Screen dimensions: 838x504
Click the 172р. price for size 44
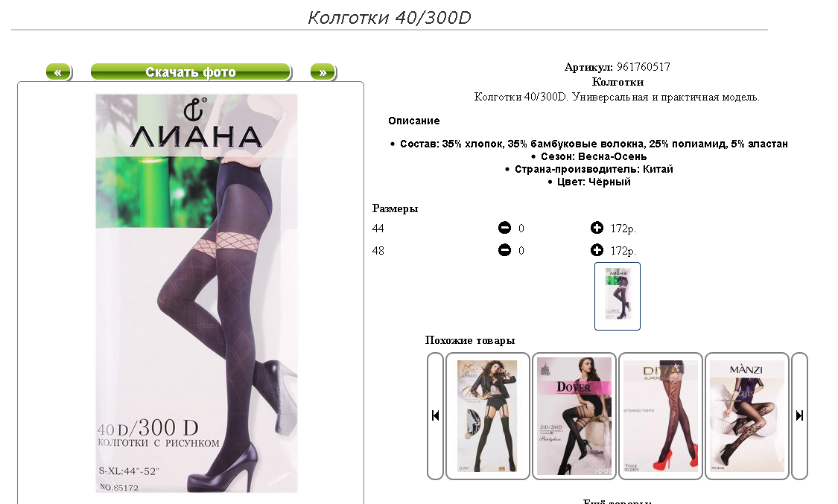click(623, 229)
